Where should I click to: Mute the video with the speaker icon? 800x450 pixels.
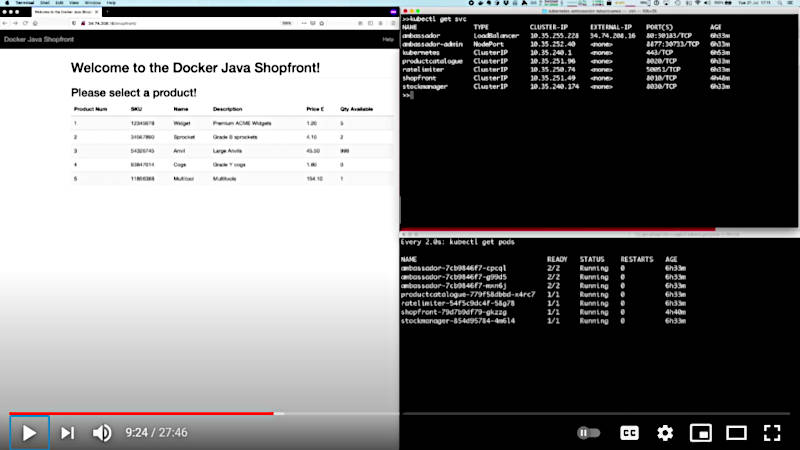click(x=102, y=433)
